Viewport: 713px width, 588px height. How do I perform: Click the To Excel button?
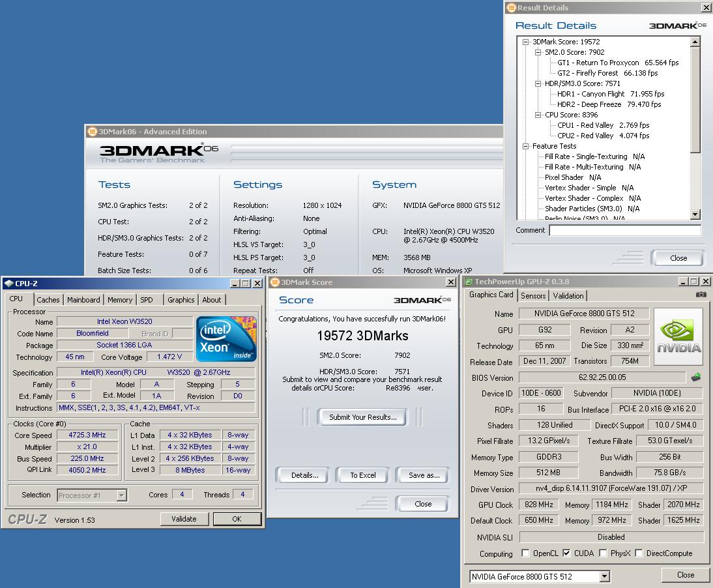pyautogui.click(x=362, y=475)
